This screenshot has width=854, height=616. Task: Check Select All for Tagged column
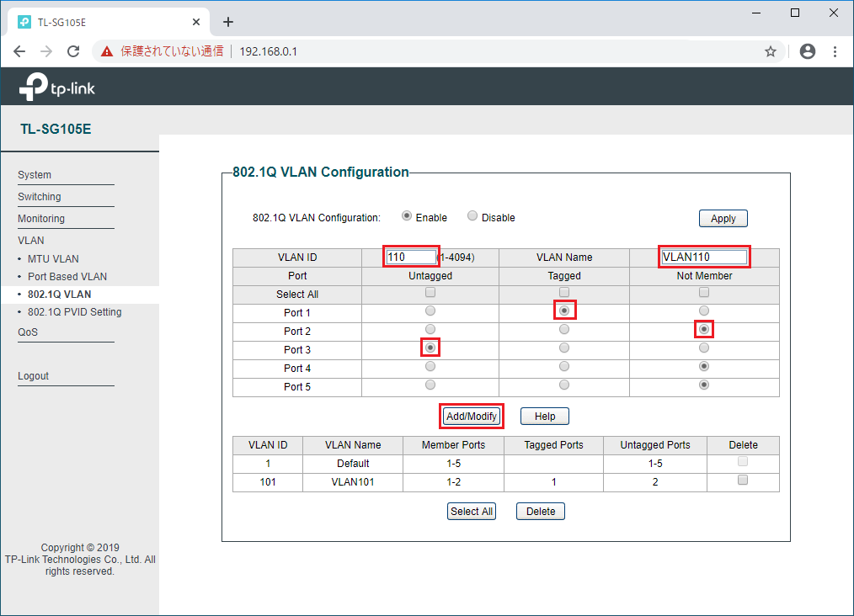tap(564, 293)
